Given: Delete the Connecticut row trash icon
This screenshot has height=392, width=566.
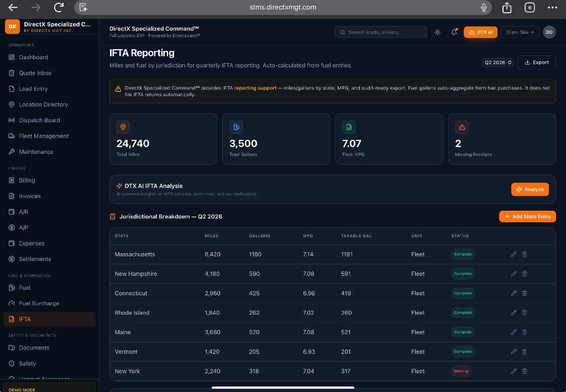Looking at the screenshot, I should tap(525, 293).
